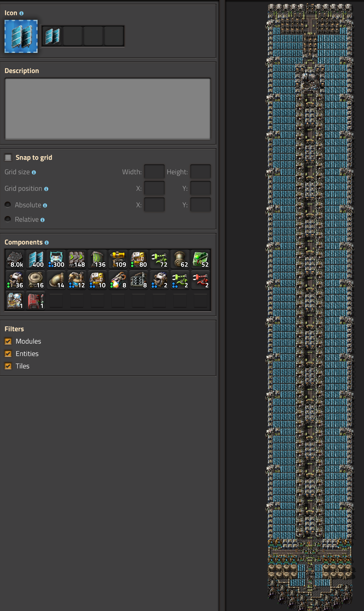Select the accumulator component showing 300
Viewport: 364px width, 611px height.
click(x=56, y=259)
